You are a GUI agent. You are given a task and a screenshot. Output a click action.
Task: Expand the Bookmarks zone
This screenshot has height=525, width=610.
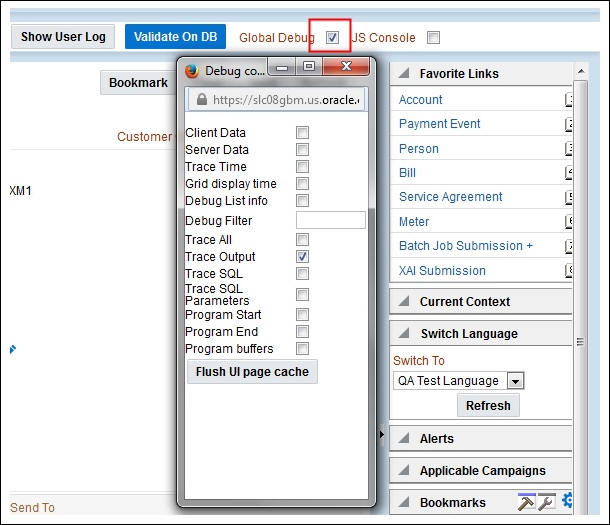tap(405, 502)
